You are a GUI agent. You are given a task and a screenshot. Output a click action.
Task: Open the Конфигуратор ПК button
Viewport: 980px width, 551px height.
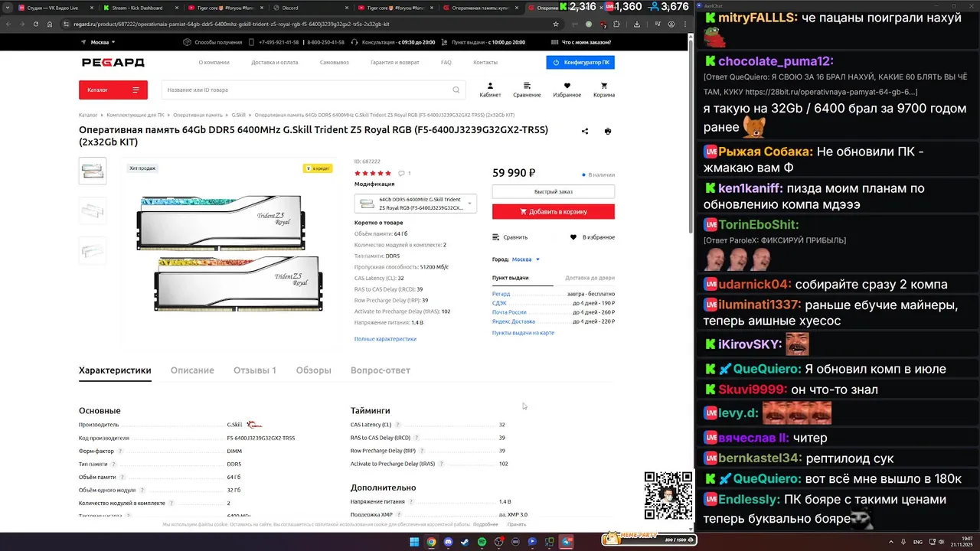coord(580,63)
